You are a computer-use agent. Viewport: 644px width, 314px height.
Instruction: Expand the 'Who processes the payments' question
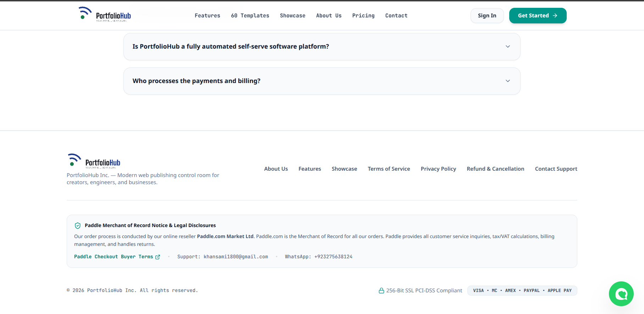(322, 81)
